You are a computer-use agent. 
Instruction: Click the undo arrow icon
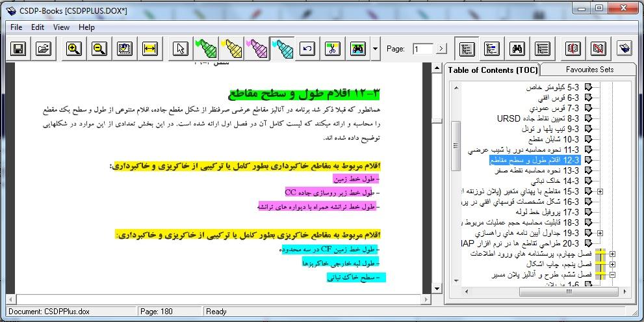307,49
